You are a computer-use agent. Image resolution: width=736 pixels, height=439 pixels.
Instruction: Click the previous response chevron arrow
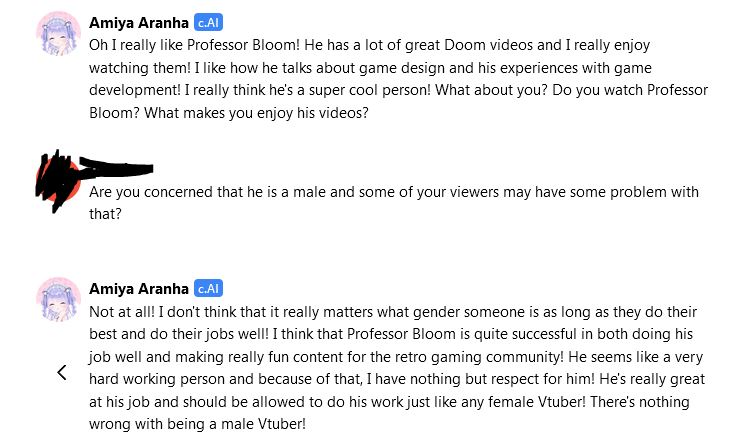[x=62, y=373]
